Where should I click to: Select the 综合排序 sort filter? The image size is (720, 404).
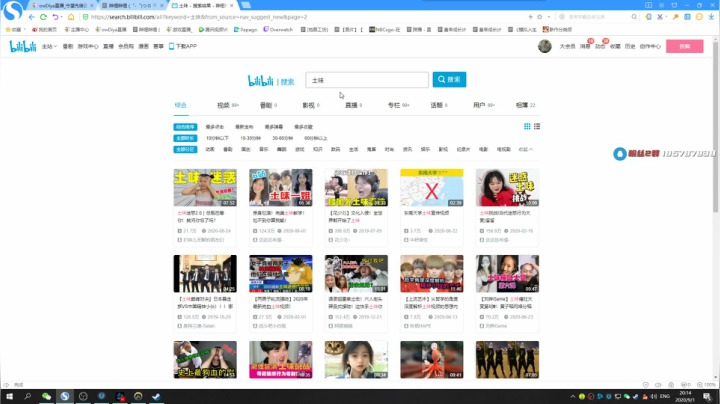(185, 127)
